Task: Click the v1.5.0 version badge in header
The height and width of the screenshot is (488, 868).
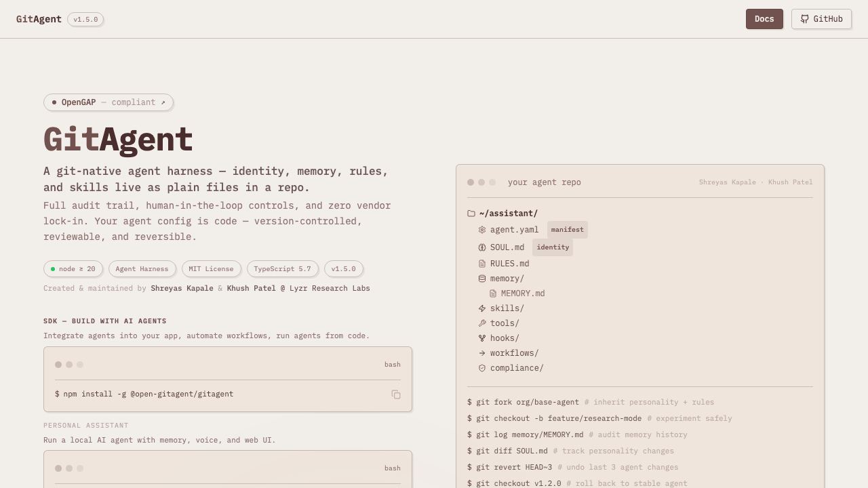Action: (x=85, y=20)
